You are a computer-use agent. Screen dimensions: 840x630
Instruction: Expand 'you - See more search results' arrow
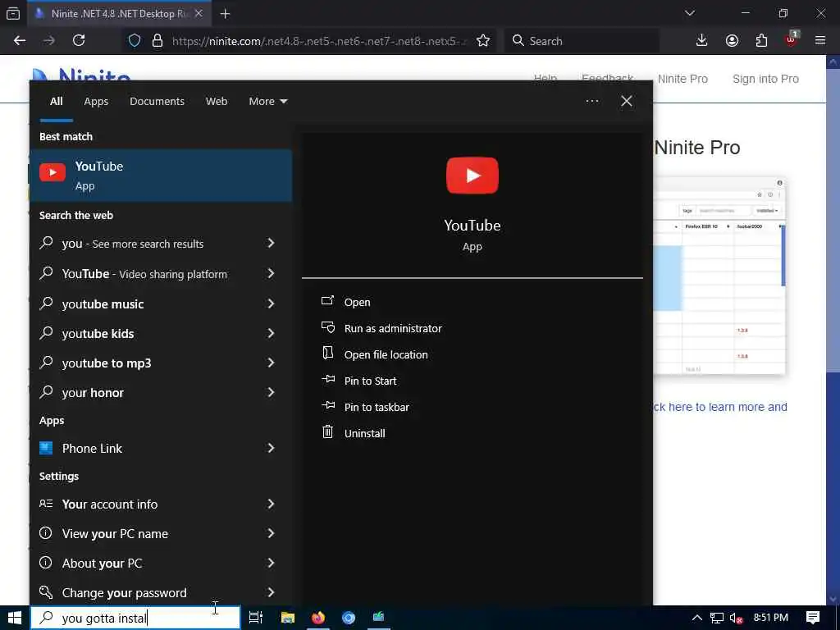tap(271, 243)
